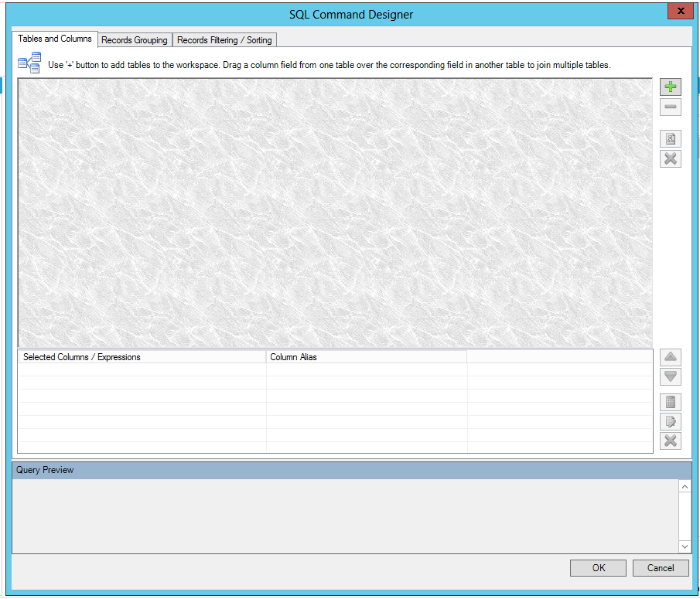Viewport: 700px width, 599px height.
Task: Open the Records Filtering / Sorting tab
Action: (x=224, y=40)
